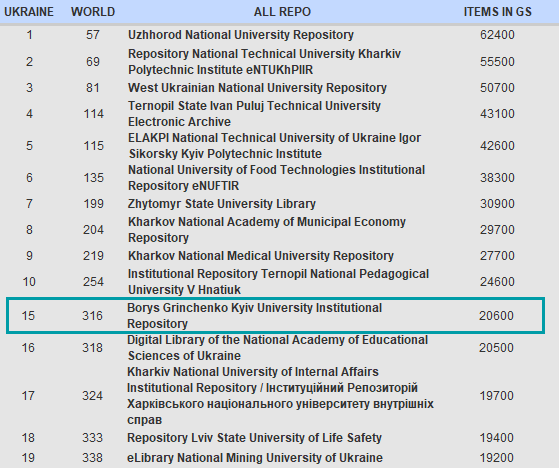The width and height of the screenshot is (559, 468).
Task: Select world rank 114
Action: coord(93,114)
